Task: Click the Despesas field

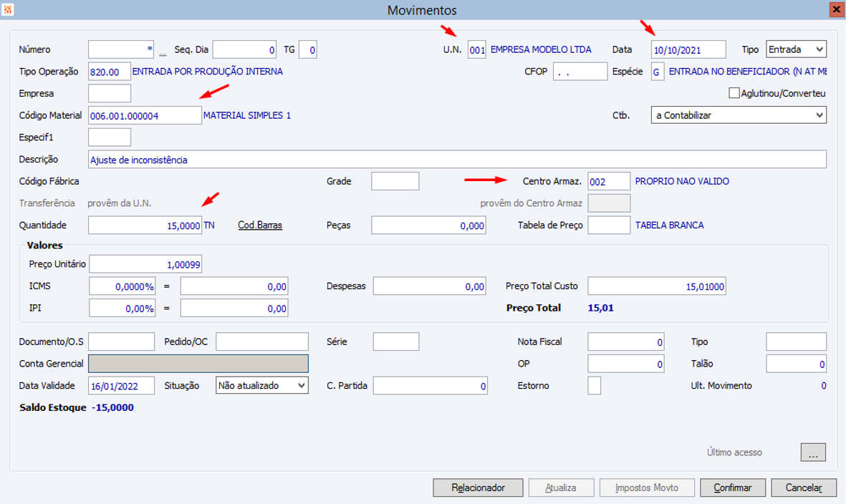Action: tap(430, 286)
